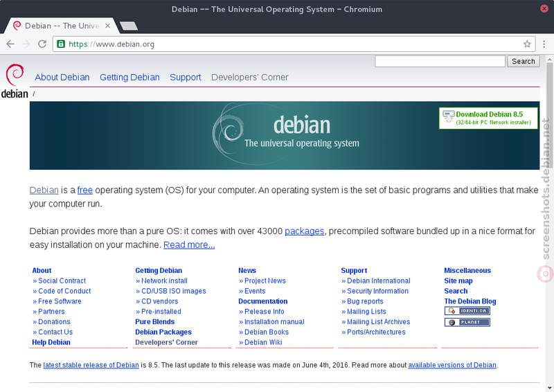This screenshot has height=392, width=554.
Task: Close the Chromium window with the red X
Action: point(544,8)
